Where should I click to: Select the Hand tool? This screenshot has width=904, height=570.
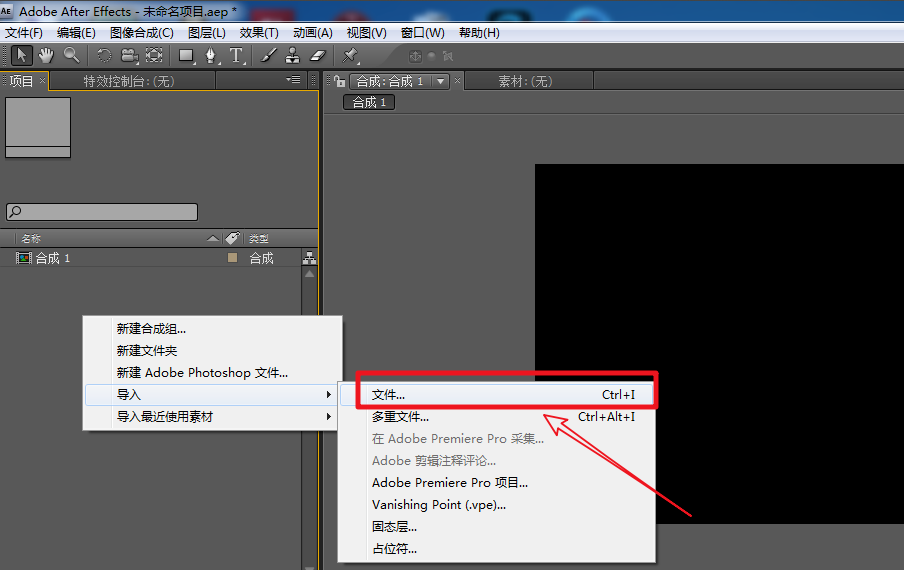(46, 56)
